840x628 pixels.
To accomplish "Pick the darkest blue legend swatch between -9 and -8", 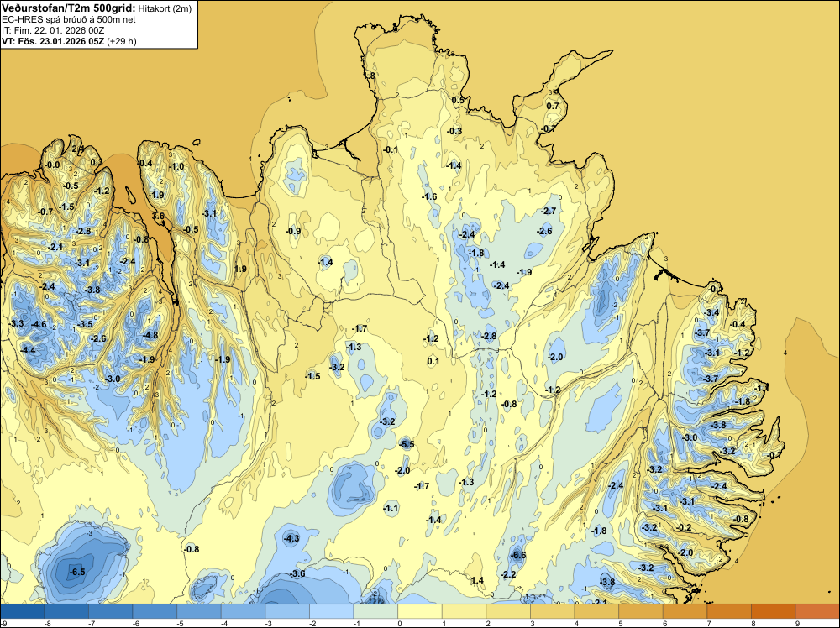I will click(x=22, y=611).
